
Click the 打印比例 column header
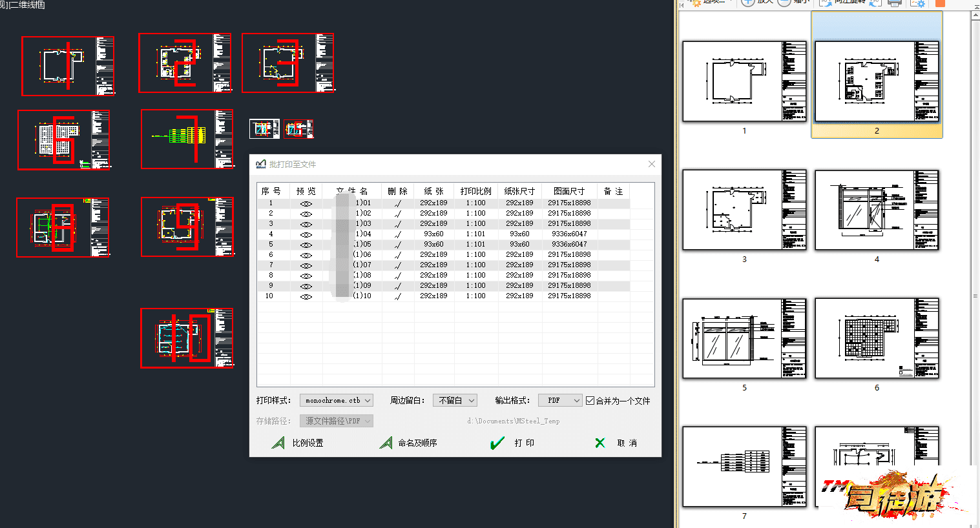point(475,191)
